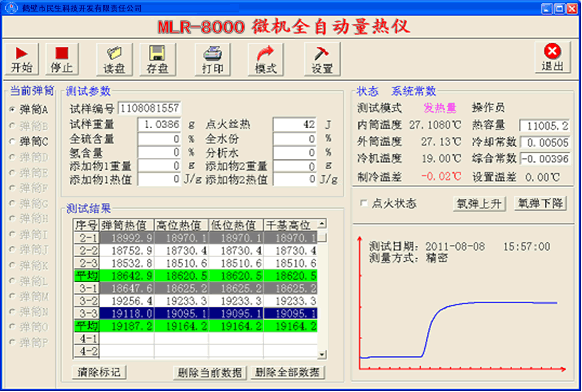
Task: Click the 停止 stop button
Action: pos(62,59)
